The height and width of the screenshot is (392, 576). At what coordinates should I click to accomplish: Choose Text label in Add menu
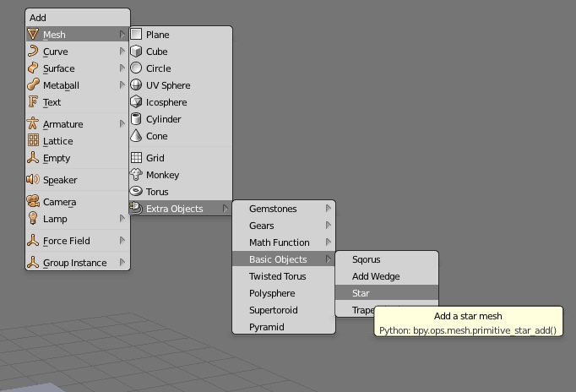click(52, 102)
